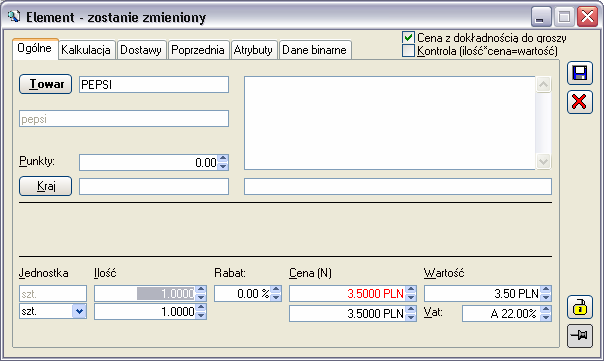The height and width of the screenshot is (361, 604).
Task: Decrease lower Ilość value with spinner
Action: click(x=201, y=316)
